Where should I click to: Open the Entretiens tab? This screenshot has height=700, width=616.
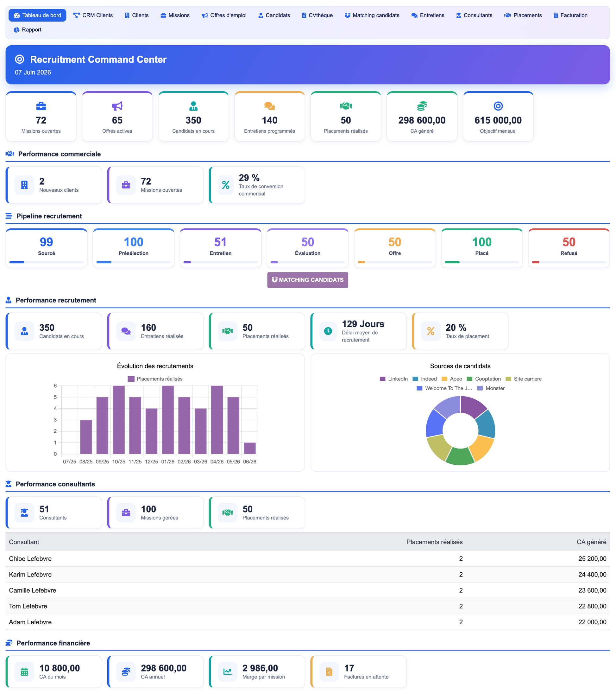[428, 16]
